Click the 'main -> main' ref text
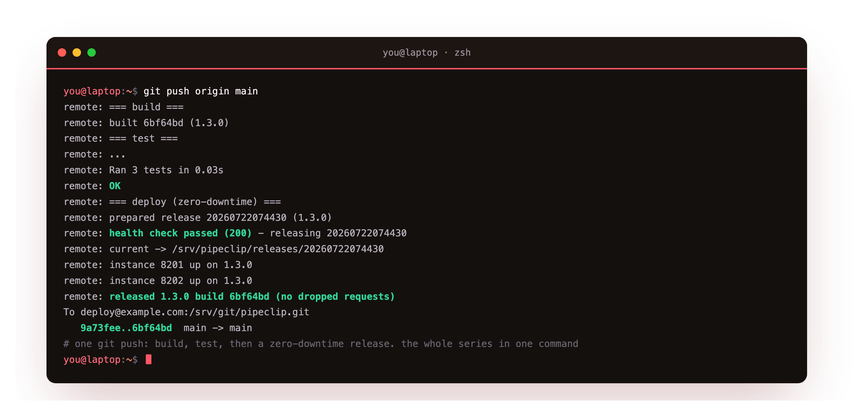 (x=218, y=328)
